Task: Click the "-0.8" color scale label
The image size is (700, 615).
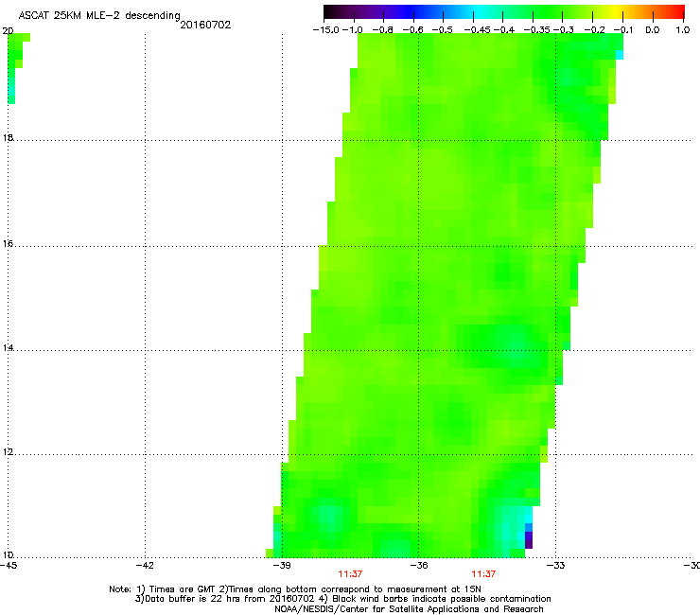Action: click(x=382, y=30)
